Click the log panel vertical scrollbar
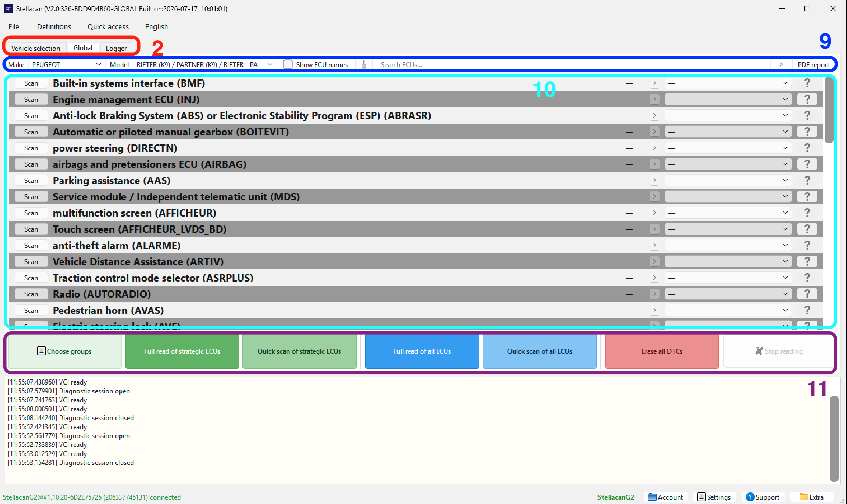Image resolution: width=847 pixels, height=504 pixels. tap(834, 438)
